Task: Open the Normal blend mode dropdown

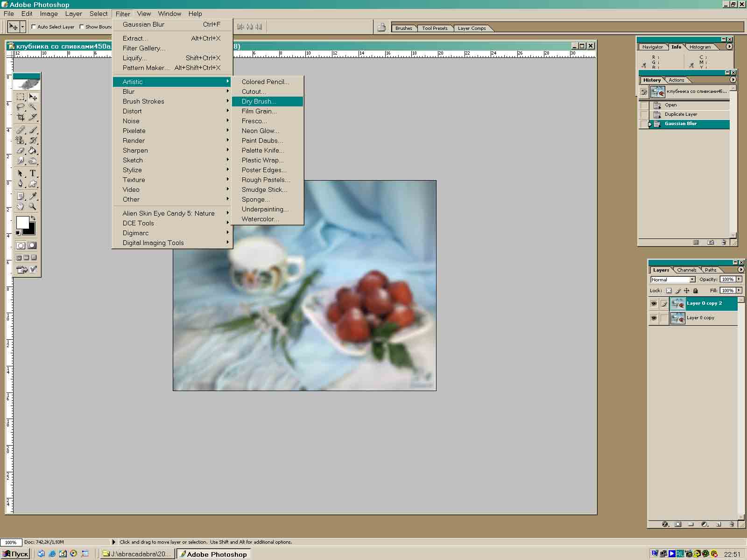Action: point(692,280)
